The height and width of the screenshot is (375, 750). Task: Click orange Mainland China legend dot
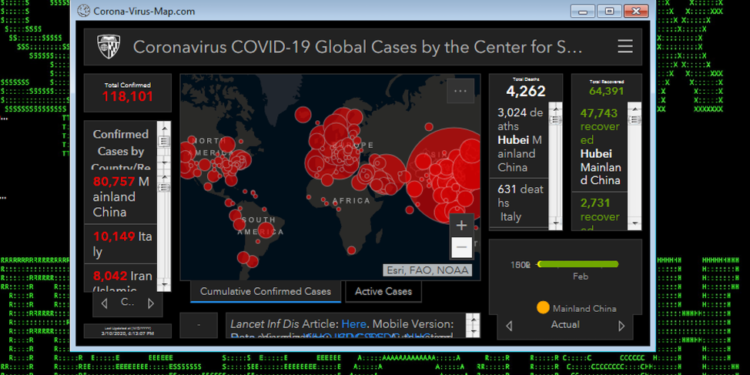pos(543,308)
